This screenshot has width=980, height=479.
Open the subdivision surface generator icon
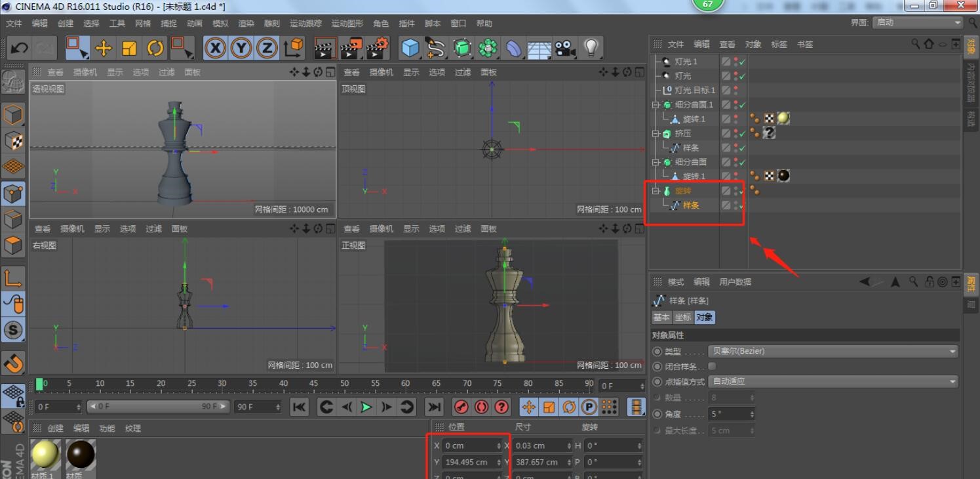tap(462, 48)
